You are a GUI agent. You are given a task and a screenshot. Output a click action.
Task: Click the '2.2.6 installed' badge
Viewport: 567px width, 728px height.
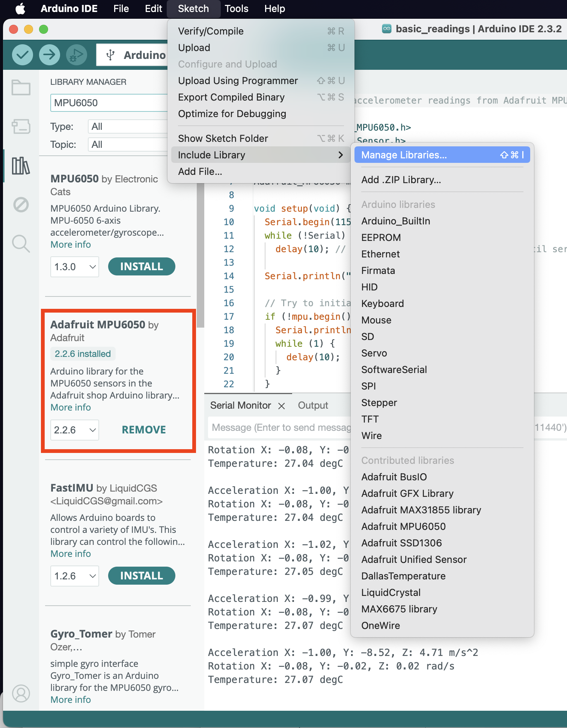pyautogui.click(x=83, y=354)
